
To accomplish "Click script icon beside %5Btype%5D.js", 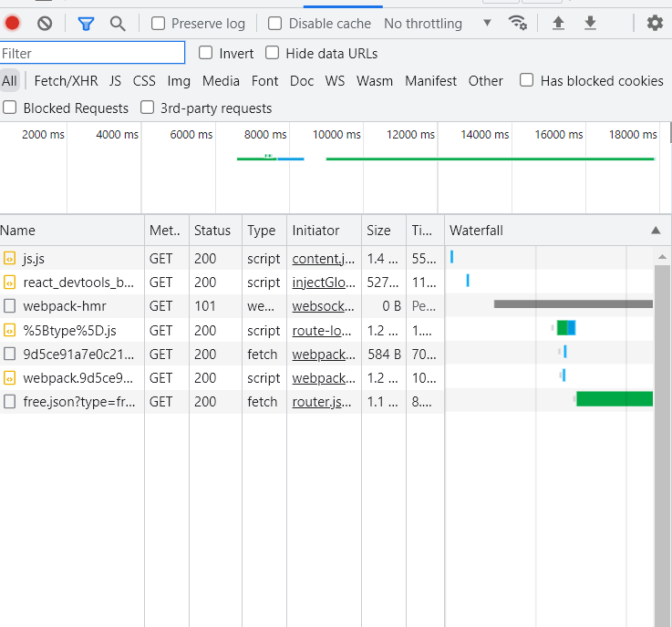I will [9, 330].
